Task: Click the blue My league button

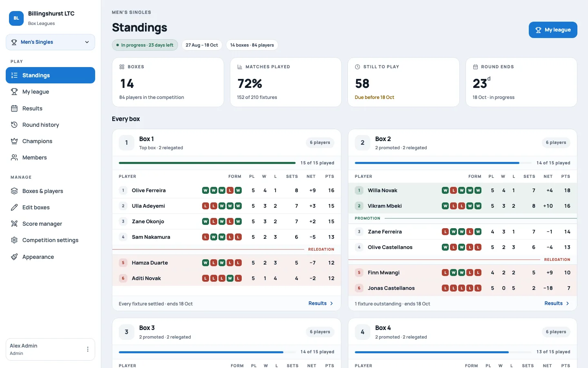Action: [553, 30]
